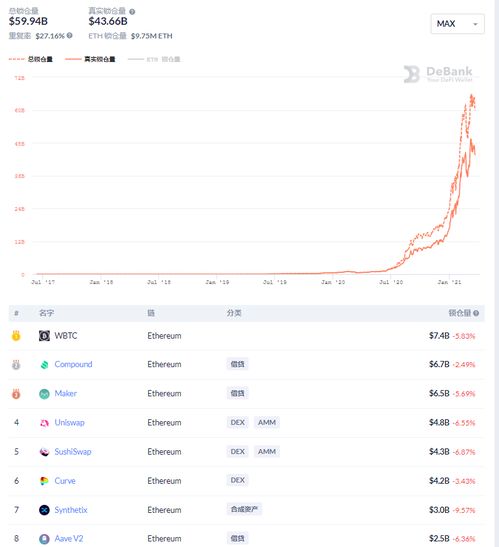499x547 pixels.
Task: Select the DEX tag in Uniswap row
Action: pyautogui.click(x=237, y=422)
